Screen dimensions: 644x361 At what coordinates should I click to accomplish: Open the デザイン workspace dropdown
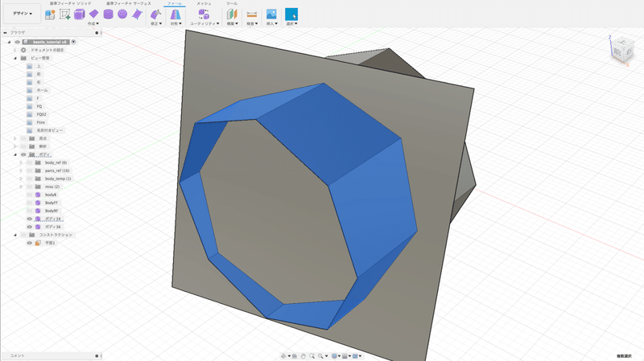[x=23, y=14]
